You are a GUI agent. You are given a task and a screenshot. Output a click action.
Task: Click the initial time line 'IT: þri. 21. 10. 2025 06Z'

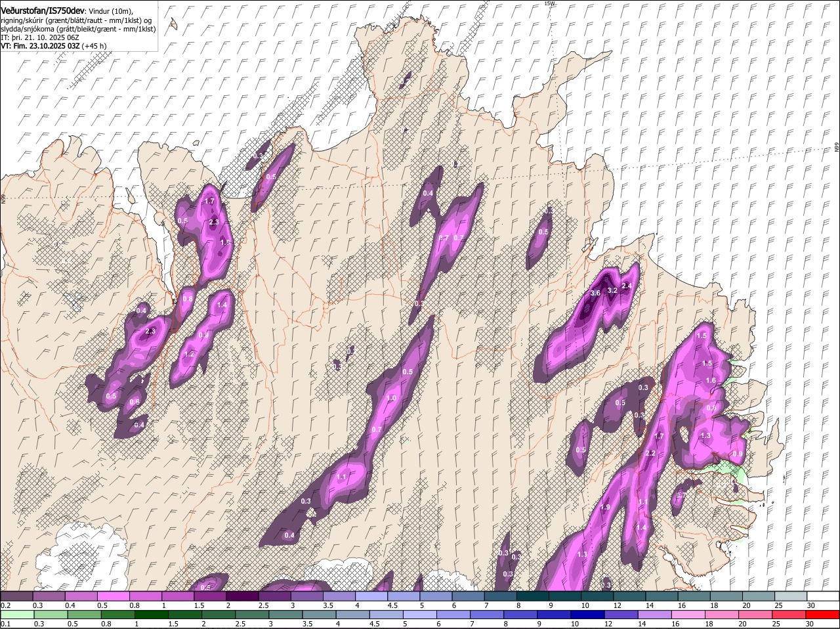coord(41,38)
